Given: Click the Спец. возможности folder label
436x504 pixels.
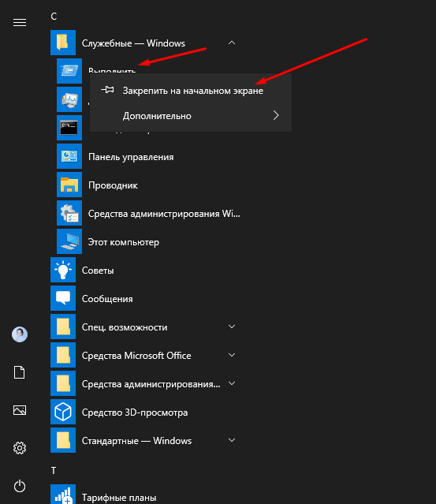Looking at the screenshot, I should point(125,327).
